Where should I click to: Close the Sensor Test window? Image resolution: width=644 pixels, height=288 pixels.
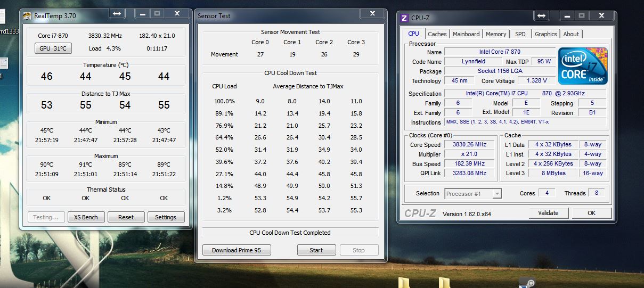coord(373,13)
